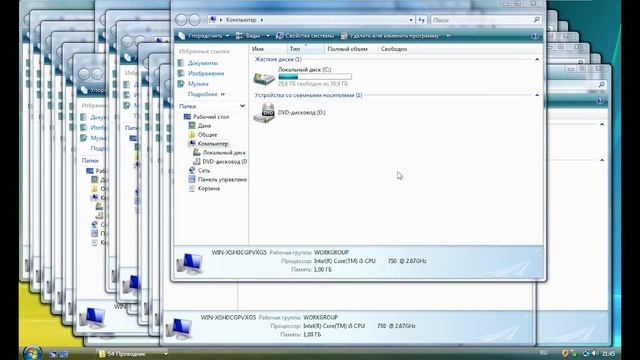Open dropdown arrow on Проводник taskbar group
640x360 pixels.
165,354
